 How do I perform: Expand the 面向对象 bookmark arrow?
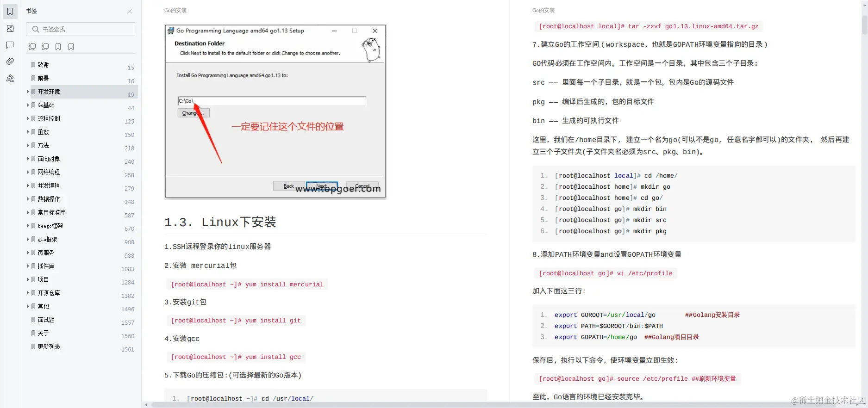[x=28, y=159]
